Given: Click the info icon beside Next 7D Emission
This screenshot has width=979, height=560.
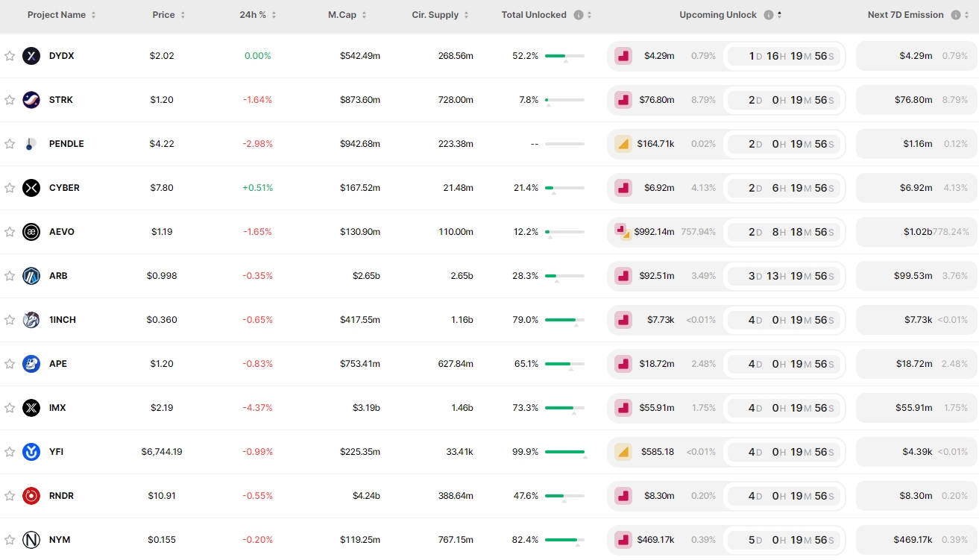Looking at the screenshot, I should click(x=956, y=15).
